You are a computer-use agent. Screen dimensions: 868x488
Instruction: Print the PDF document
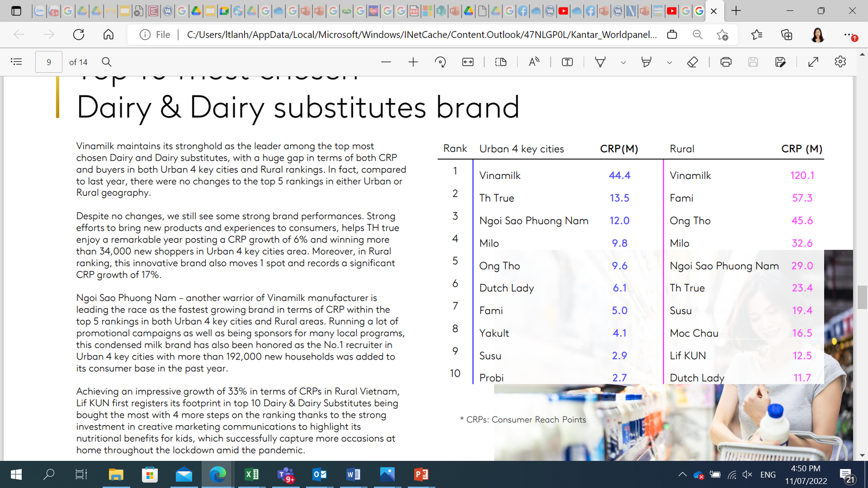coord(726,62)
